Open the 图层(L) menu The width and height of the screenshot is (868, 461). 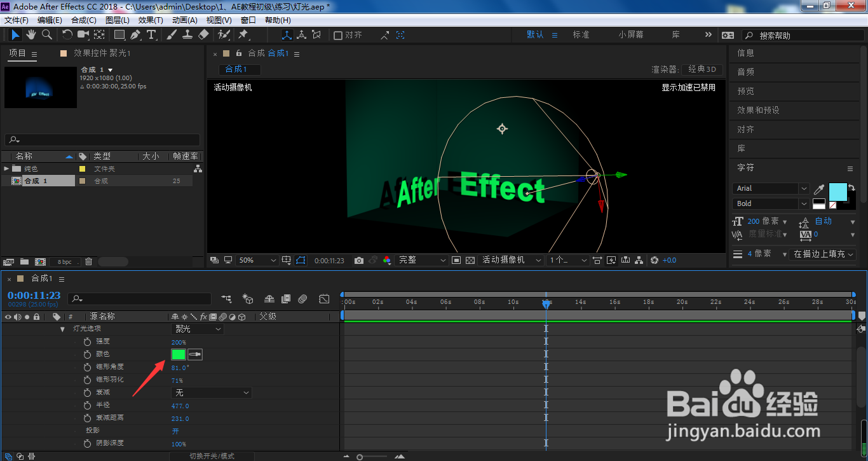point(118,20)
